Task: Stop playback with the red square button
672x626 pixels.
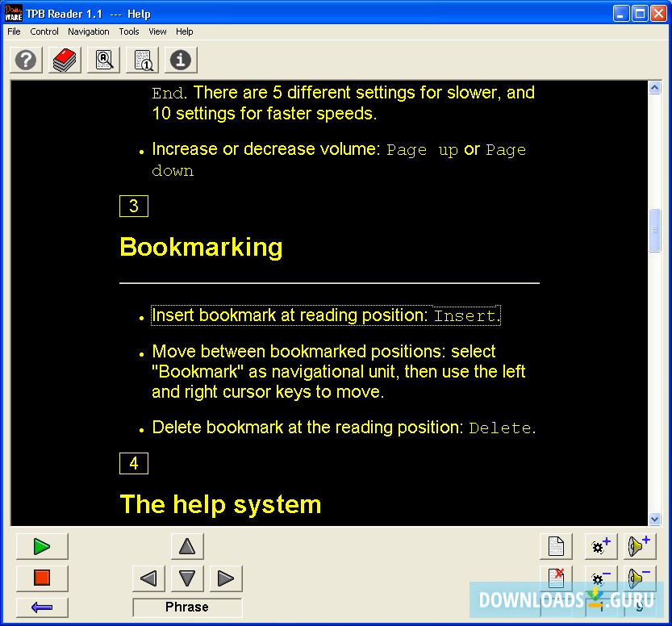Action: [41, 578]
